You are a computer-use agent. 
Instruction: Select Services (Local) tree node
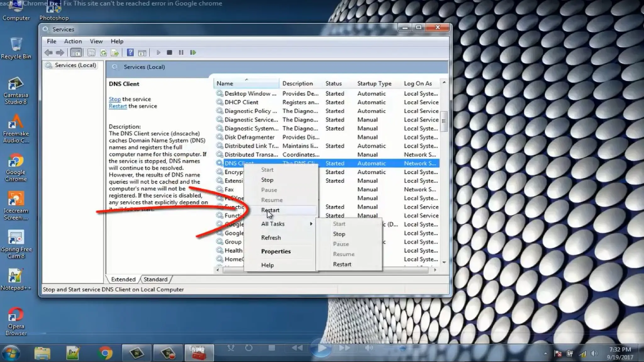coord(75,65)
